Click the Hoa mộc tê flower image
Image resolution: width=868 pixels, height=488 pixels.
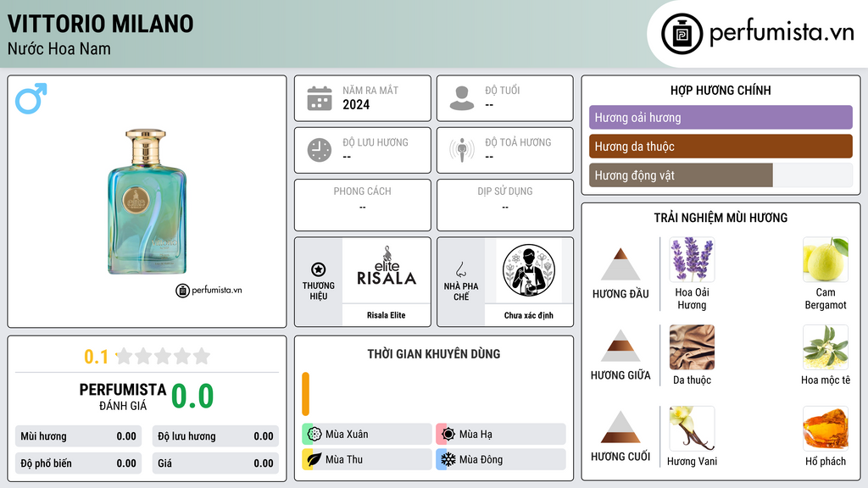tap(826, 347)
